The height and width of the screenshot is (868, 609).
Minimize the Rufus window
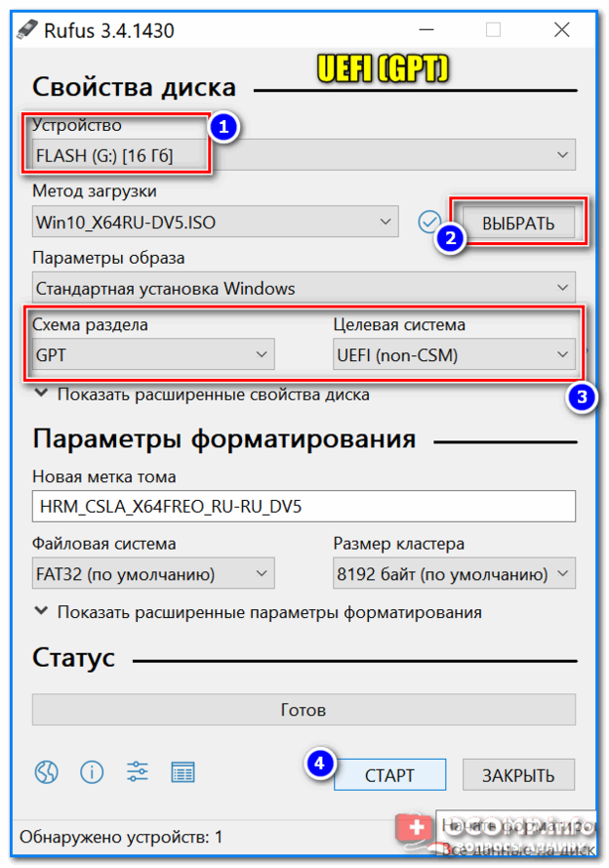click(426, 30)
